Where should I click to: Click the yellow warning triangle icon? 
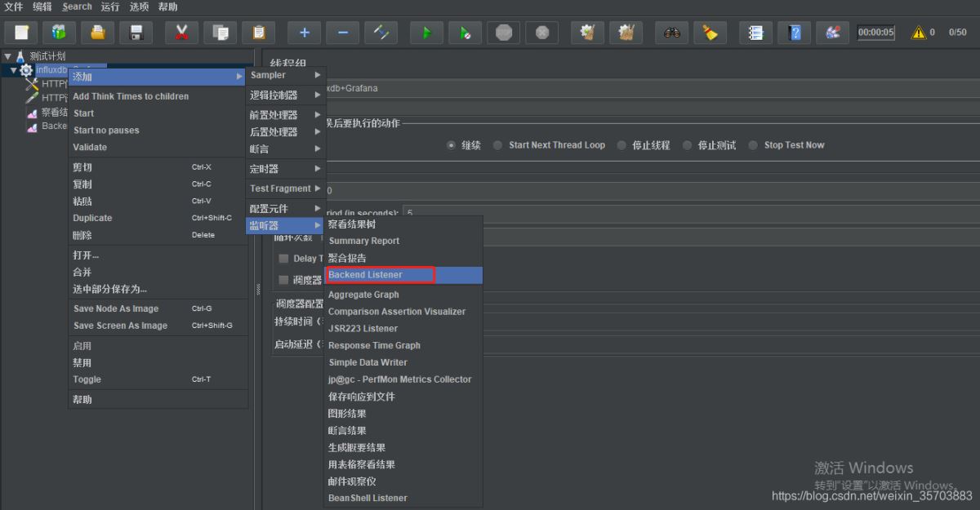(x=919, y=33)
